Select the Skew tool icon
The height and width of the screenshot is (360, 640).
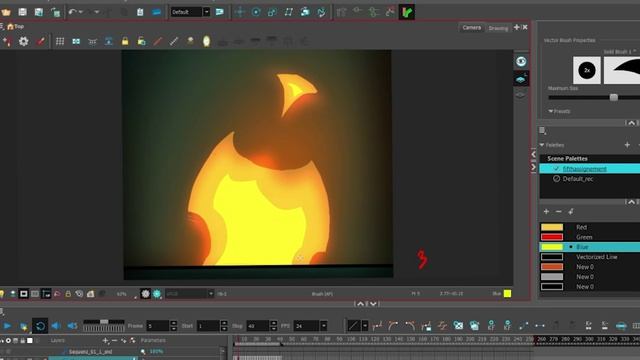tap(289, 12)
